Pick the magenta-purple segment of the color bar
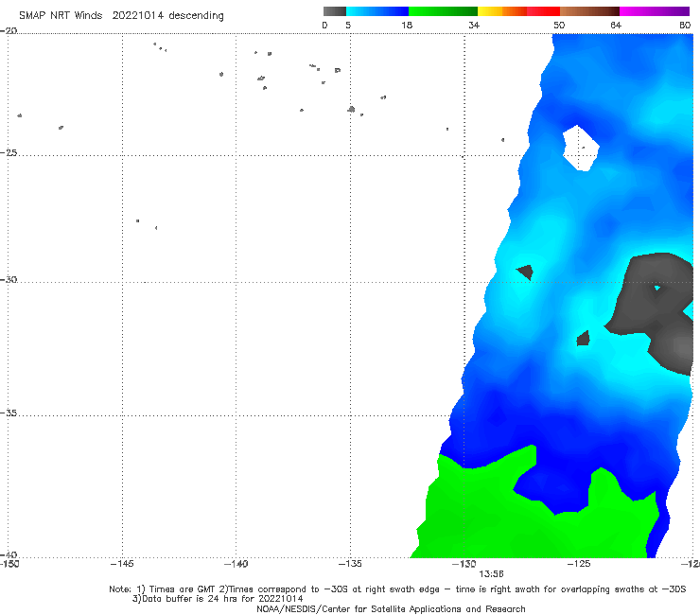700x615 pixels. coord(655,11)
